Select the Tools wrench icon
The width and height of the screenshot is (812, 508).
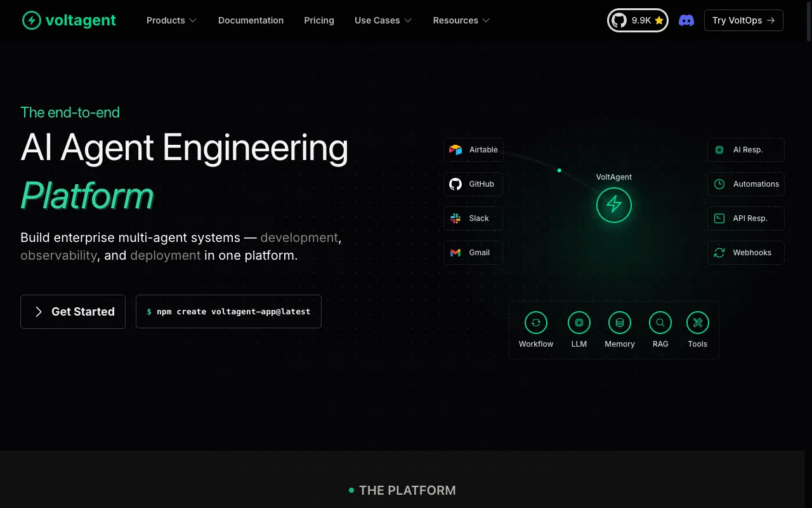698,323
